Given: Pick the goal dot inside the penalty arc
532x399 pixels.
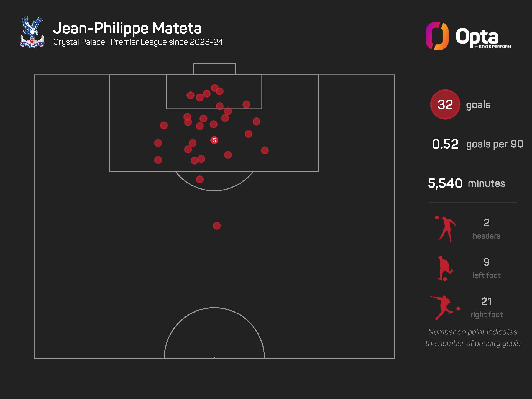Looking at the screenshot, I should [200, 179].
